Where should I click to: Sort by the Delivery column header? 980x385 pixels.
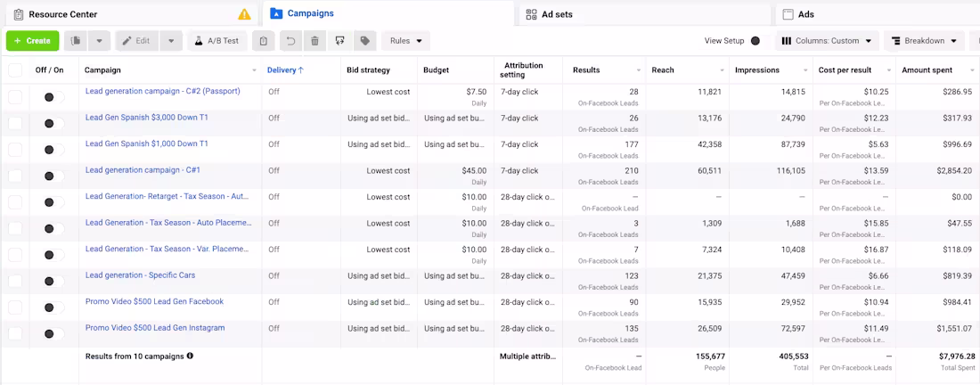click(x=285, y=70)
